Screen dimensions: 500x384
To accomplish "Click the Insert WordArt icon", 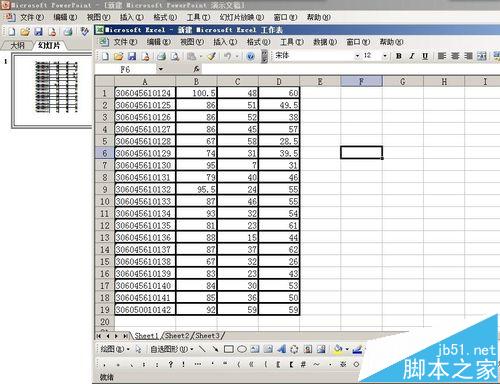I will pos(281,349).
